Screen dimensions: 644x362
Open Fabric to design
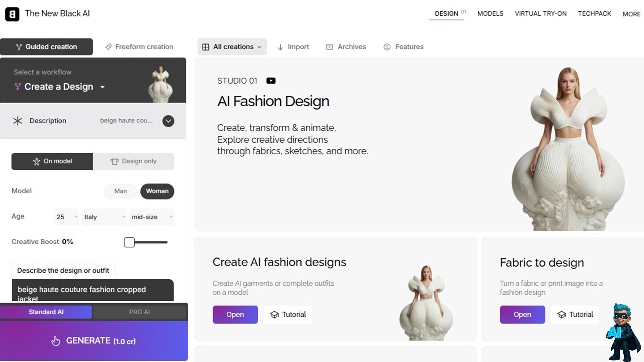click(522, 314)
